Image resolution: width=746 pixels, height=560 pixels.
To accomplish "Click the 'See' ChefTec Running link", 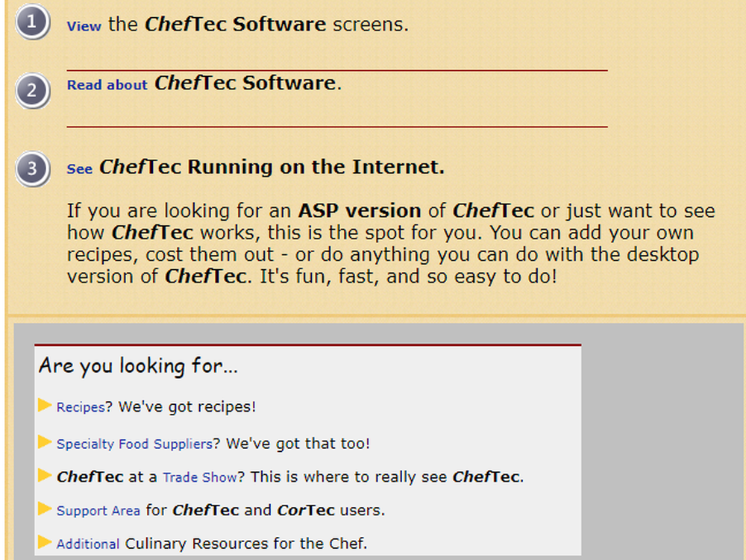I will coord(80,169).
